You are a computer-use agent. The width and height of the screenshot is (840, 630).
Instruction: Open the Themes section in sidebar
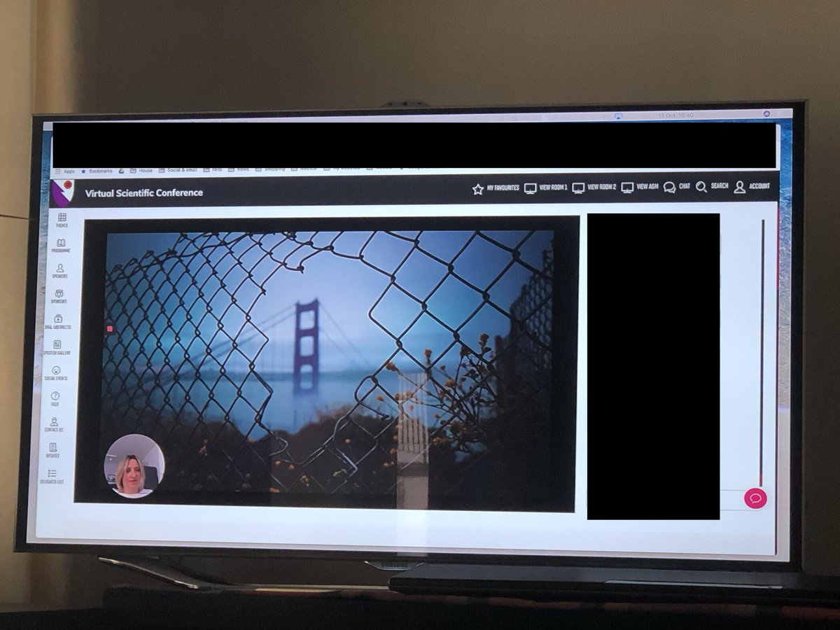pyautogui.click(x=62, y=220)
